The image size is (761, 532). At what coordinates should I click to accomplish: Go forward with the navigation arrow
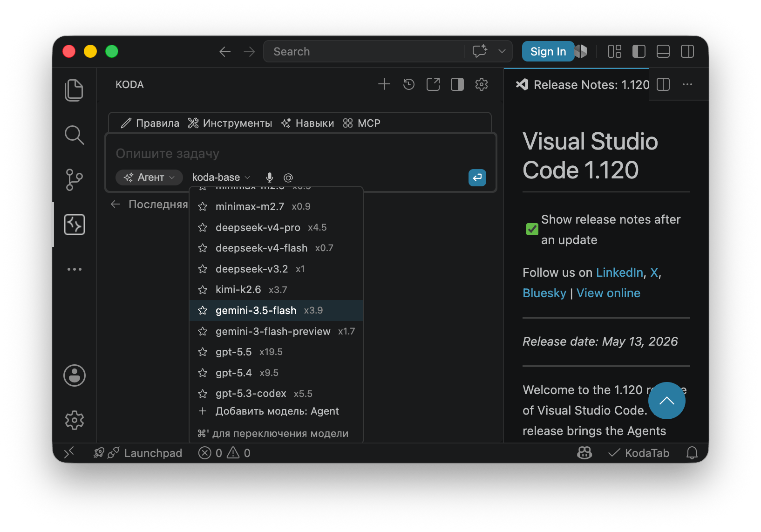[250, 52]
